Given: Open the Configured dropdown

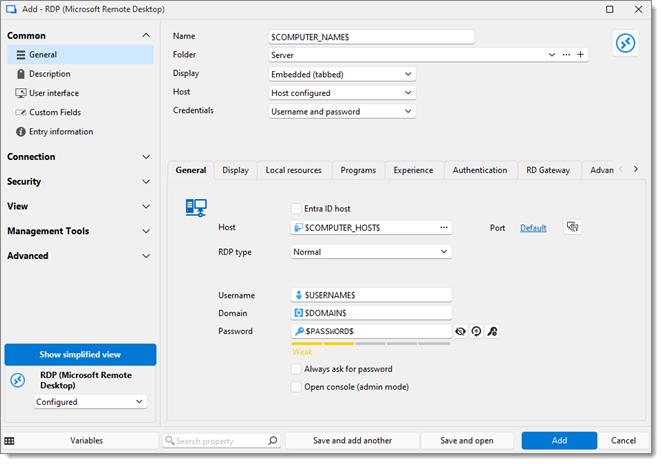Looking at the screenshot, I should point(90,402).
